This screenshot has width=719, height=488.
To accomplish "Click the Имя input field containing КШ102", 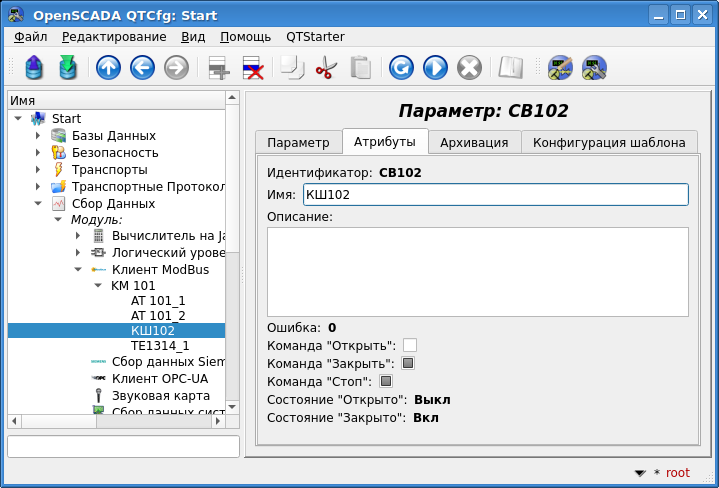I will tap(495, 194).
